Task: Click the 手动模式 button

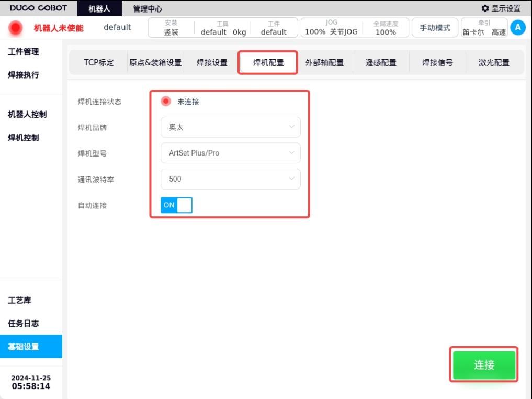Action: 435,28
